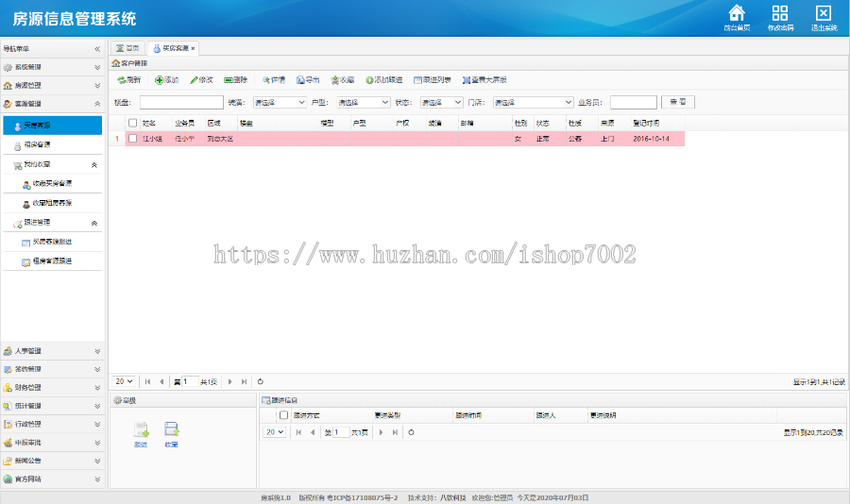This screenshot has width=850, height=504.
Task: Go to last page in customer grid
Action: pos(244,382)
